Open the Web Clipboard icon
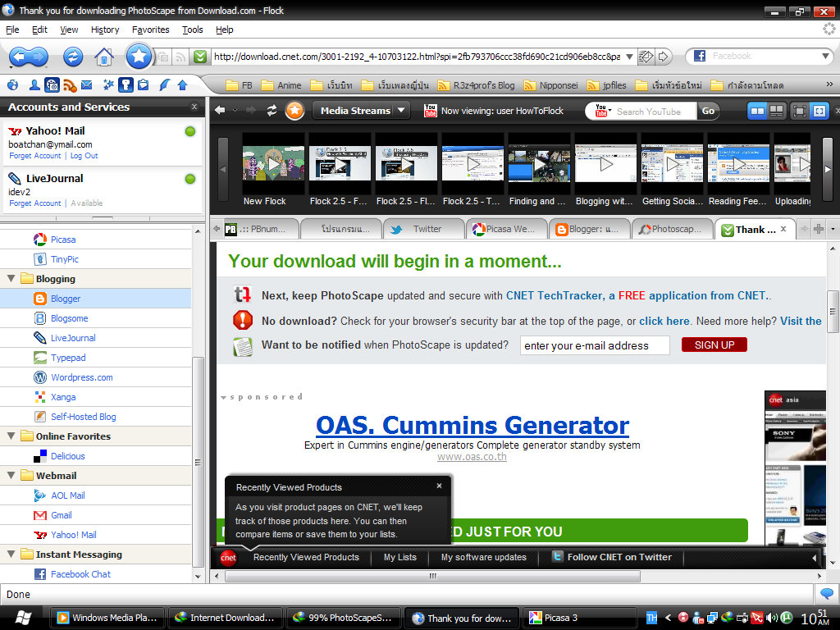Image resolution: width=840 pixels, height=630 pixels. point(143,84)
